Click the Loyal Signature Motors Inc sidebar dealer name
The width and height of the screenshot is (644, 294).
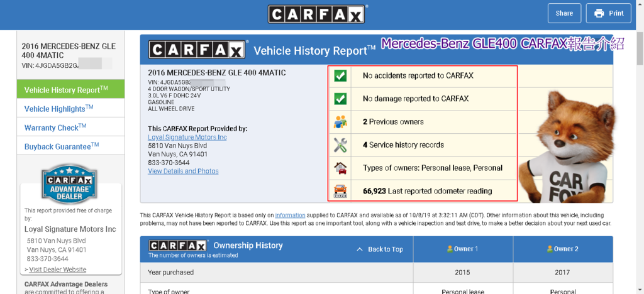tap(70, 229)
